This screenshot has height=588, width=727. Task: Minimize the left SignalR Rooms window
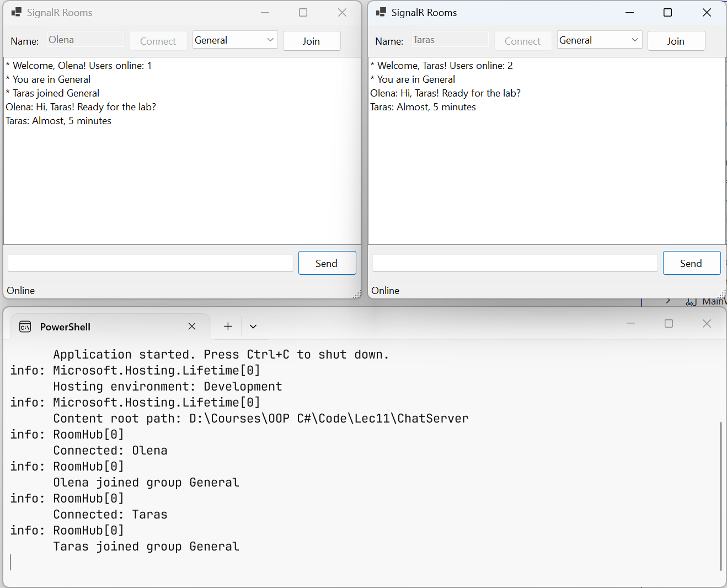click(265, 12)
